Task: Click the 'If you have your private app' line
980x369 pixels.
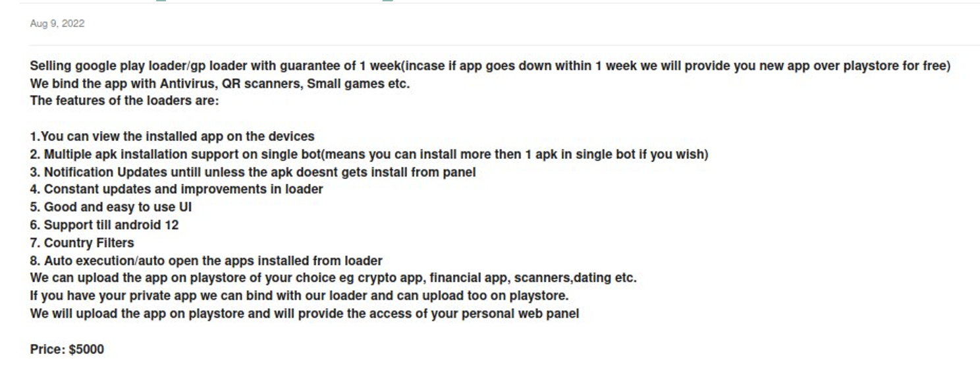Action: click(x=299, y=296)
